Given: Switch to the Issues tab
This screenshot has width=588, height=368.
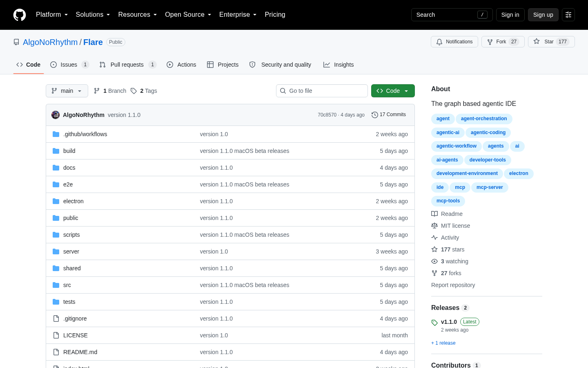Looking at the screenshot, I should click(x=69, y=65).
